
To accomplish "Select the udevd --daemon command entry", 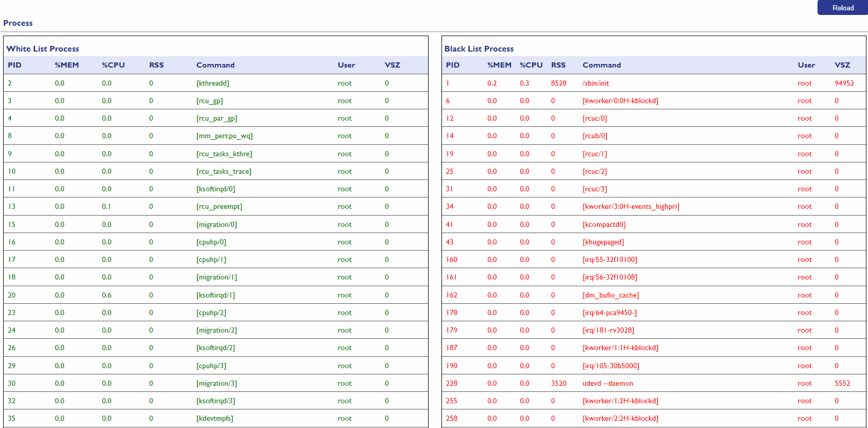I will 608,384.
